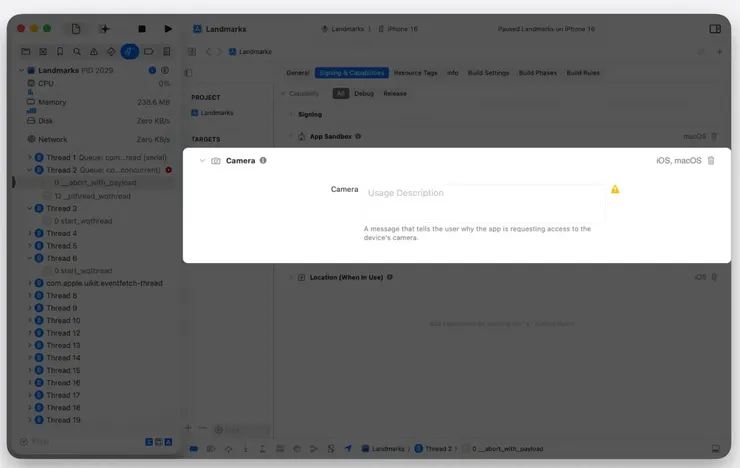The height and width of the screenshot is (468, 740).
Task: Open the Issue navigator warning icon
Action: 94,51
